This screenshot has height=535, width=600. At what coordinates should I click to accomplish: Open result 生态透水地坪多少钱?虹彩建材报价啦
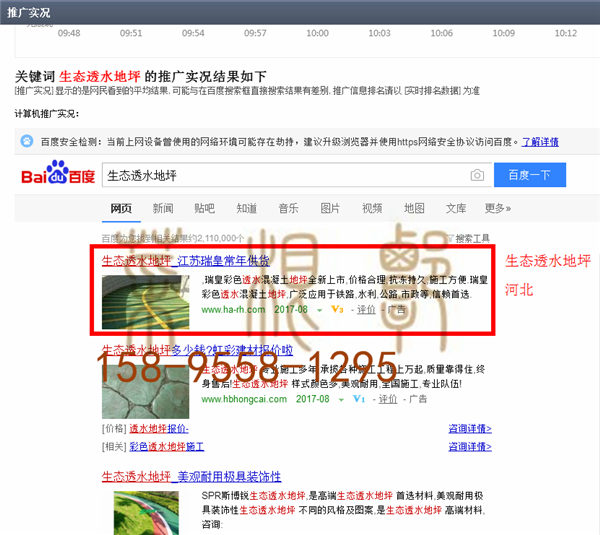(x=197, y=350)
